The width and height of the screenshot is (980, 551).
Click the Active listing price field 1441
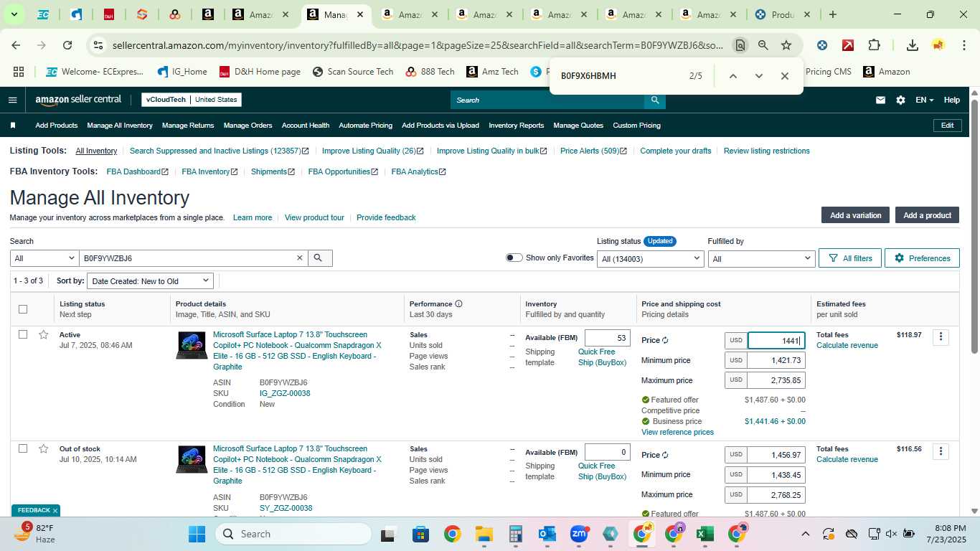[x=776, y=341]
